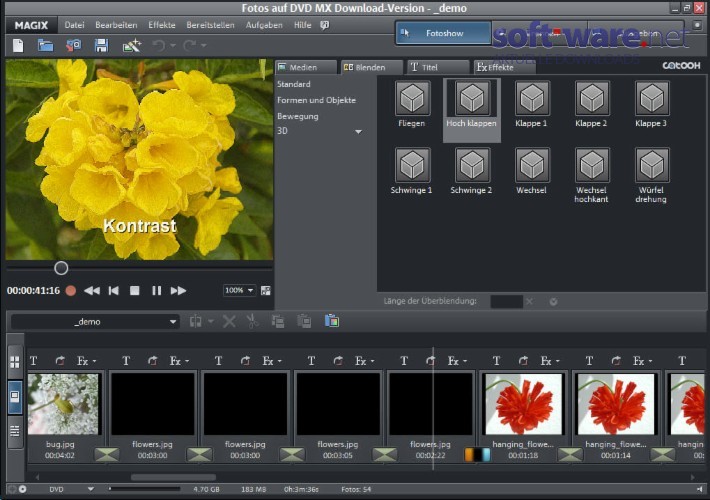Create a new project with the blank page icon
Image resolution: width=710 pixels, height=500 pixels.
[x=18, y=45]
